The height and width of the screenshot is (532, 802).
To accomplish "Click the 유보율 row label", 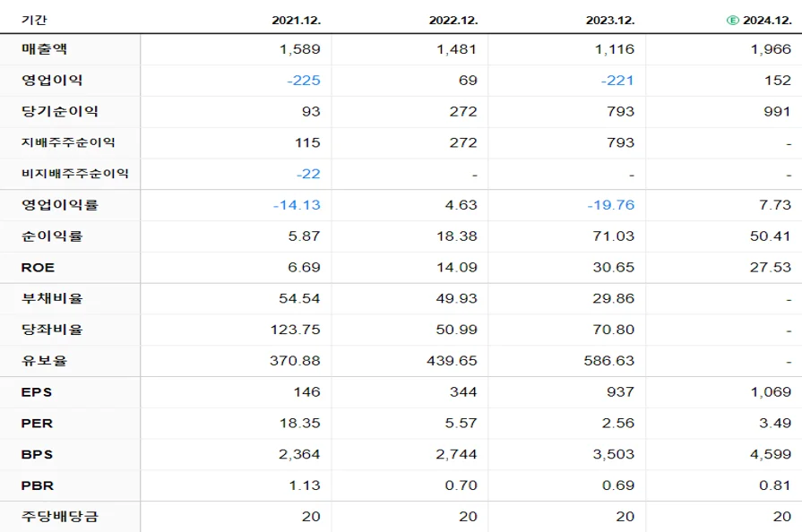I will click(44, 361).
